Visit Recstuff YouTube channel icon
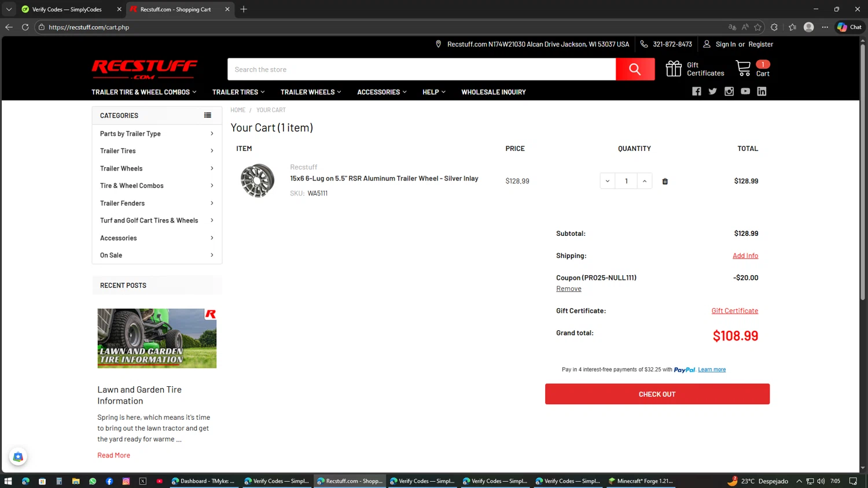Image resolution: width=868 pixels, height=488 pixels. pos(745,91)
